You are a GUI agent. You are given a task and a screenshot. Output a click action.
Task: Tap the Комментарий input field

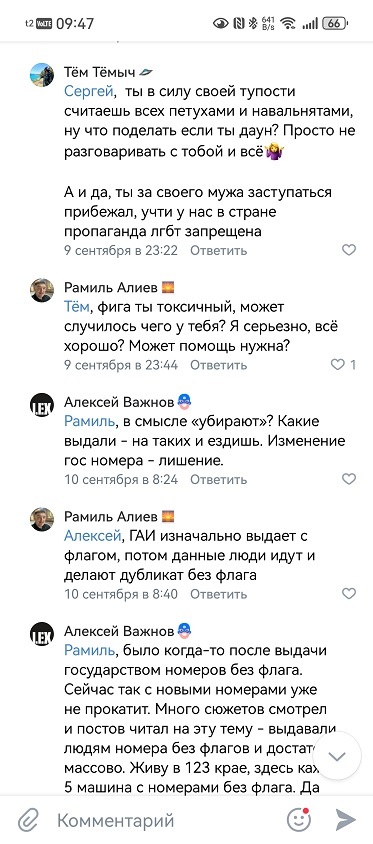click(167, 820)
